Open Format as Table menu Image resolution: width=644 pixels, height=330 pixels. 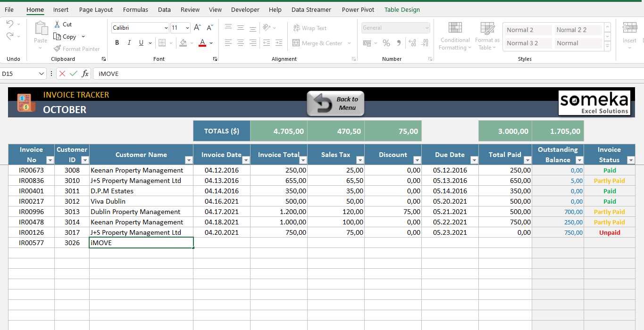point(487,36)
